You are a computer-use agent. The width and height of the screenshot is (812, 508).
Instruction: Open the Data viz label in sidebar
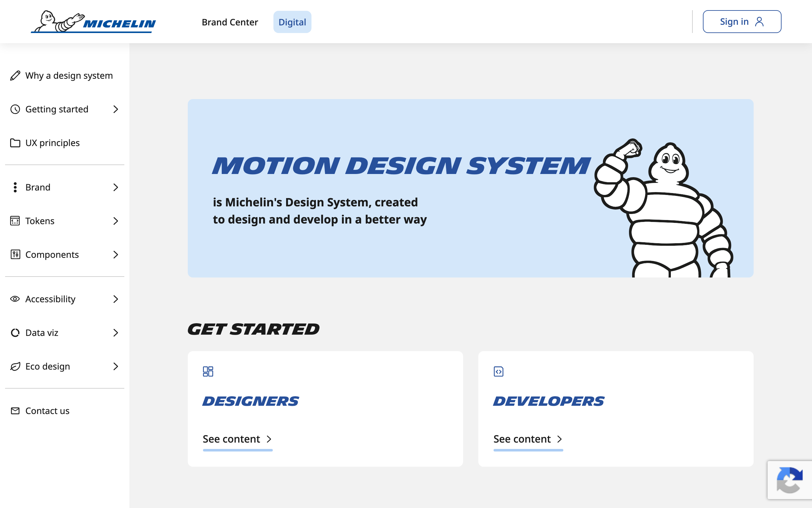coord(42,333)
